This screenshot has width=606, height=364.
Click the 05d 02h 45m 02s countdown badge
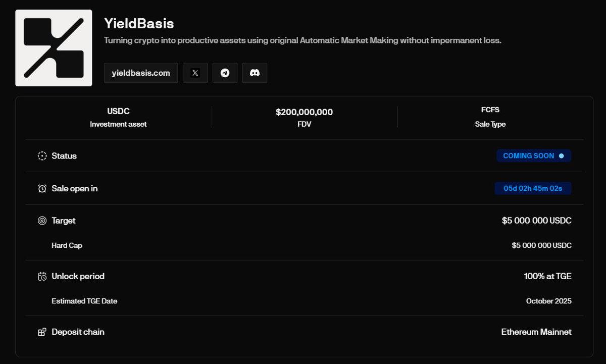tap(533, 188)
